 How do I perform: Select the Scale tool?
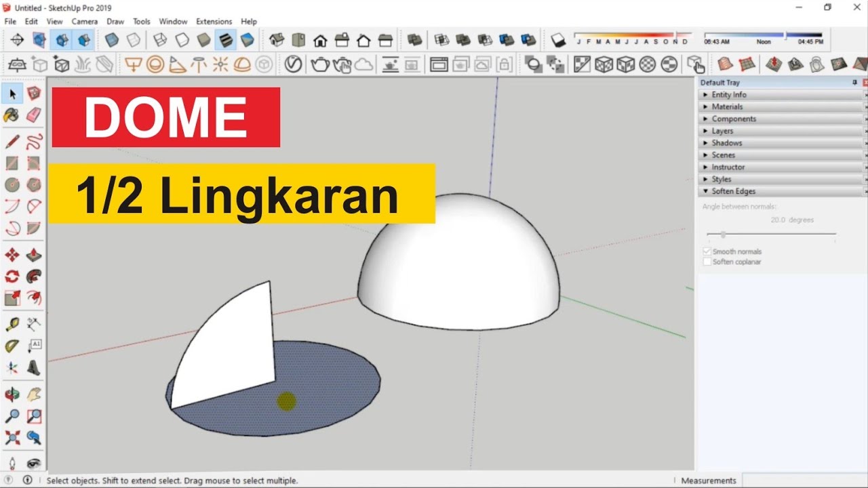click(x=12, y=298)
